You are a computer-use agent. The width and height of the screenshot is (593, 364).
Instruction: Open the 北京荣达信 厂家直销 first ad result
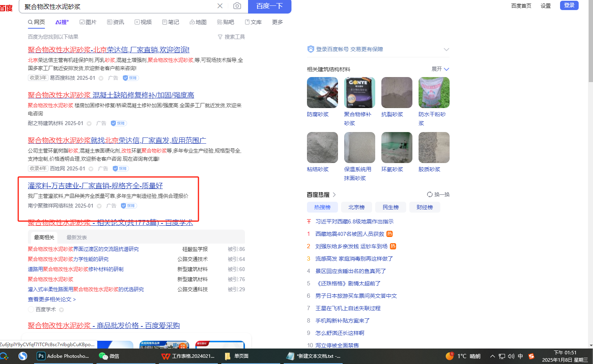point(109,50)
